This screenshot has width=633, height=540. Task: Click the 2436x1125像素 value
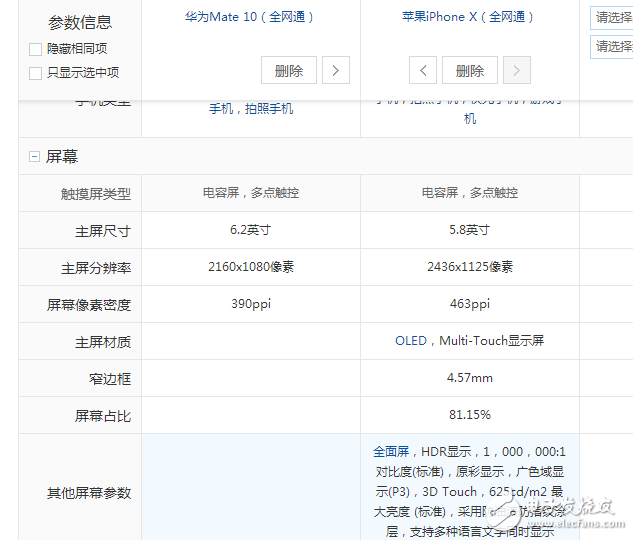point(470,267)
